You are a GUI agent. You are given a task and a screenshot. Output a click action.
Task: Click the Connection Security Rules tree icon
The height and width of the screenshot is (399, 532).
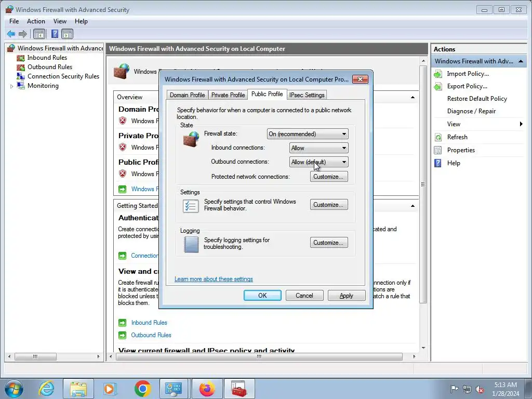(x=21, y=76)
